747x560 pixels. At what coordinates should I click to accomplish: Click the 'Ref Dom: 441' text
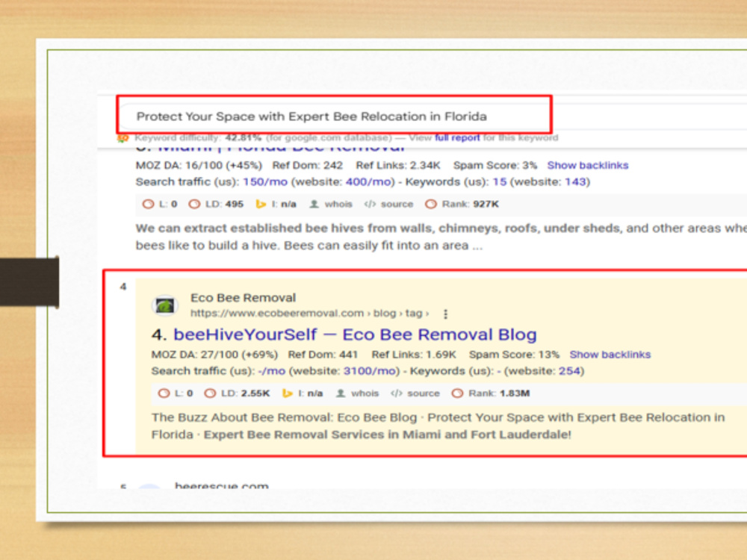323,354
